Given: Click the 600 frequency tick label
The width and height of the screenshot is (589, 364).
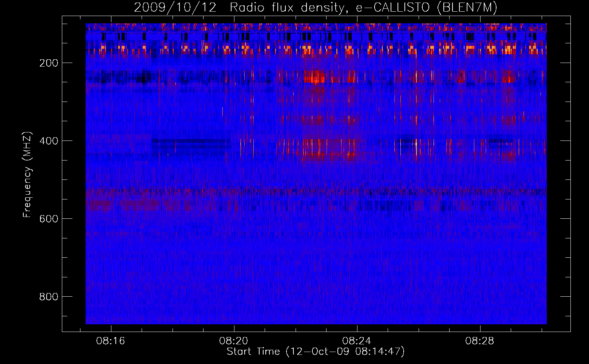Looking at the screenshot, I should (49, 219).
